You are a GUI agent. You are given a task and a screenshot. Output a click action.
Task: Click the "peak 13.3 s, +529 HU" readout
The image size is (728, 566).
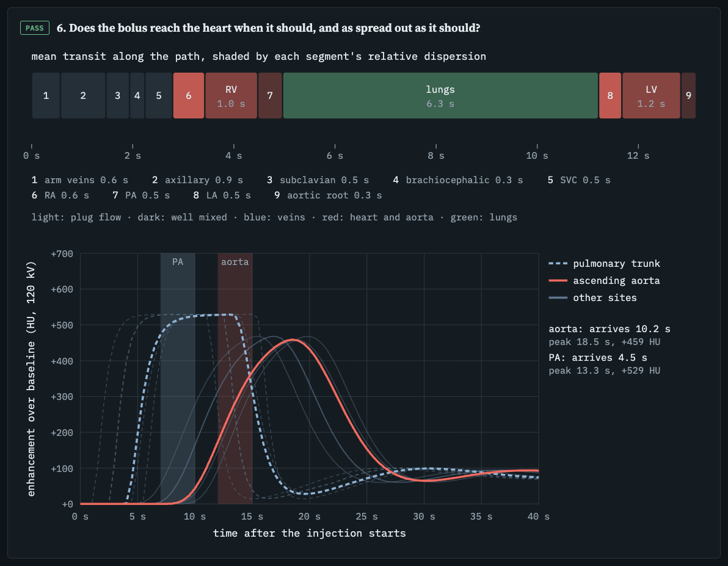605,371
